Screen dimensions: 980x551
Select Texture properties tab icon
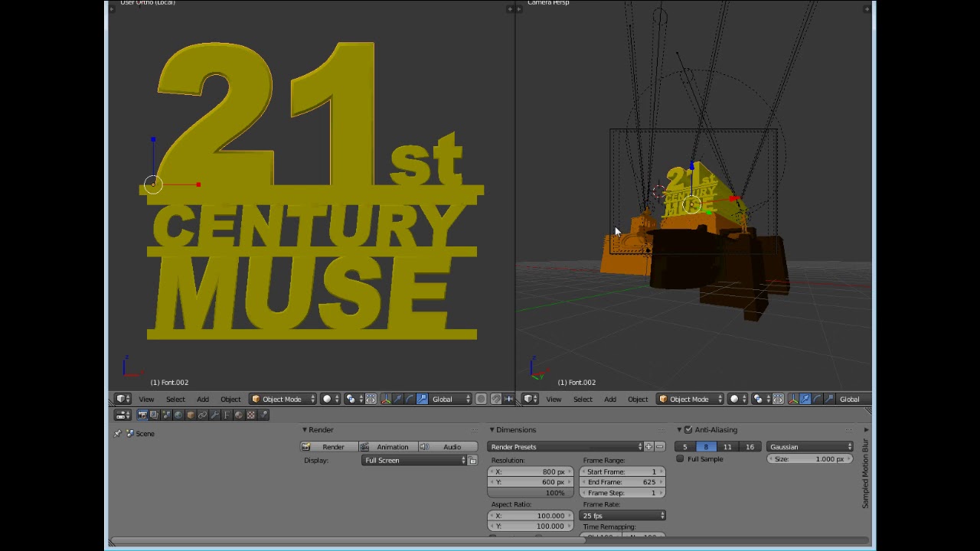251,415
